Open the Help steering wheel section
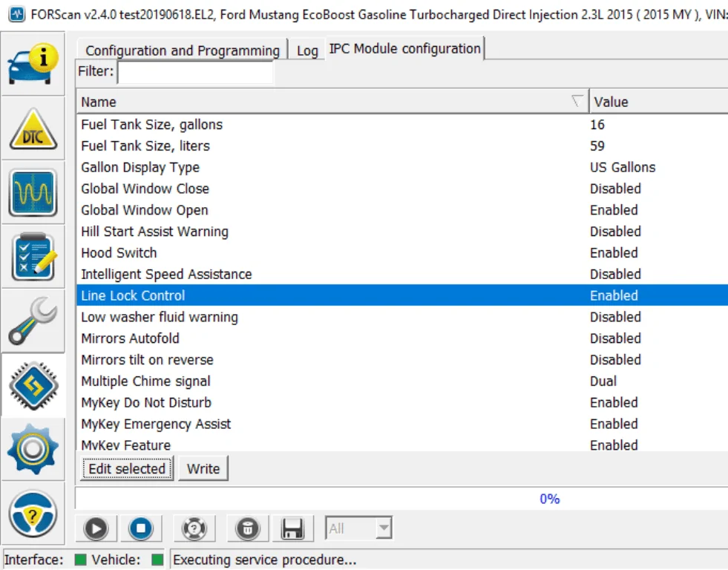Viewport: 728px width, 570px height. coord(33,513)
